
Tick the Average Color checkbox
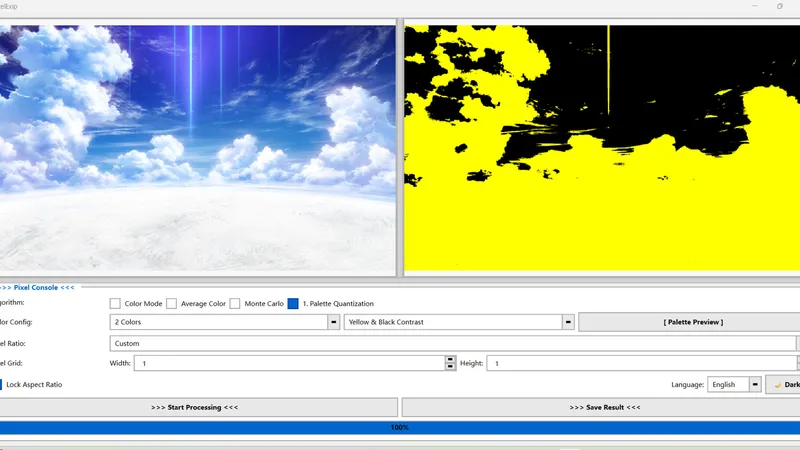point(172,304)
